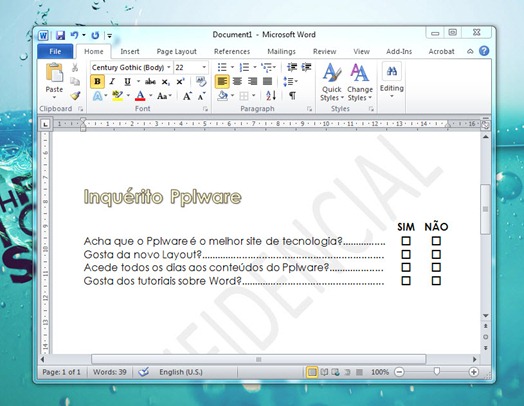The image size is (524, 406).
Task: Apply the yellow text highlight color
Action: pyautogui.click(x=117, y=96)
